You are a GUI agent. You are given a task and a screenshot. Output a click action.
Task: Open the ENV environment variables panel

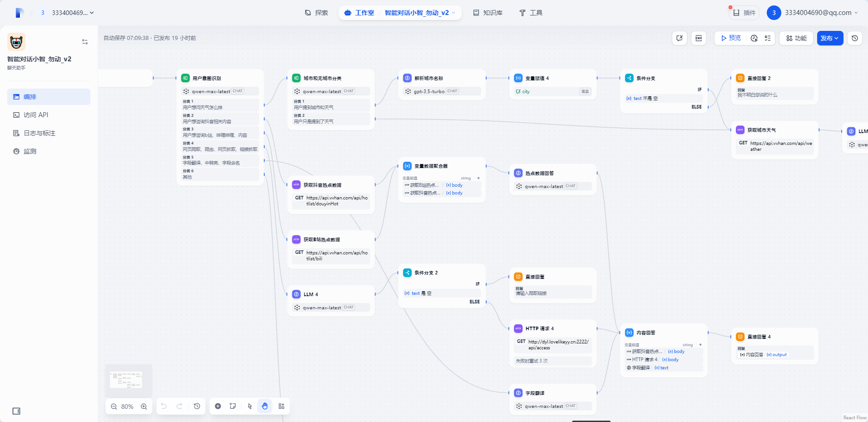click(699, 38)
